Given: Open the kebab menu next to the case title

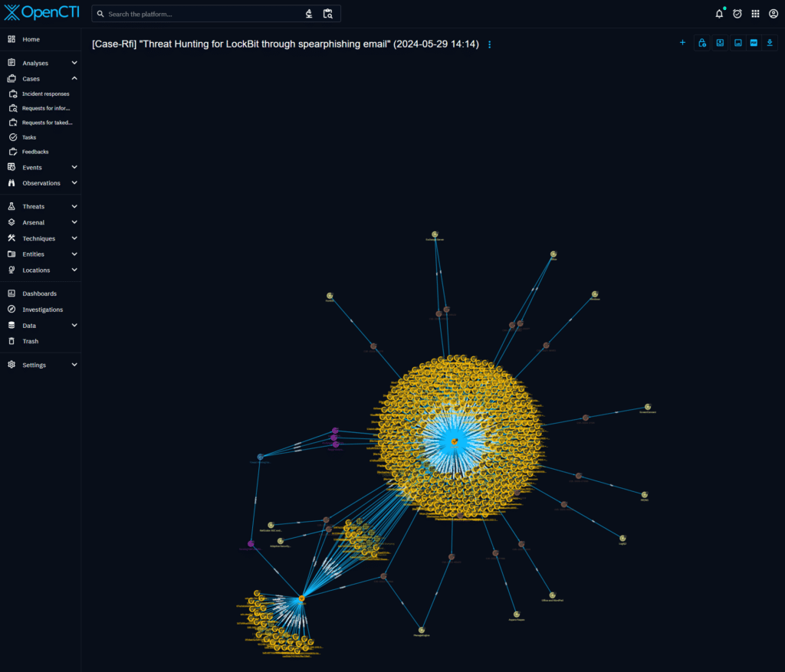Looking at the screenshot, I should click(x=489, y=44).
